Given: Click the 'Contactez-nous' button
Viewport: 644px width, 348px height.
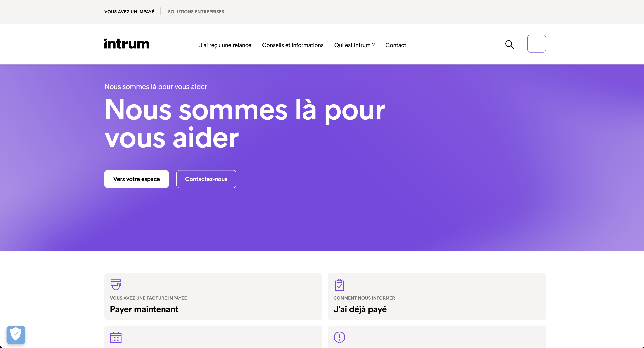Looking at the screenshot, I should coord(206,179).
